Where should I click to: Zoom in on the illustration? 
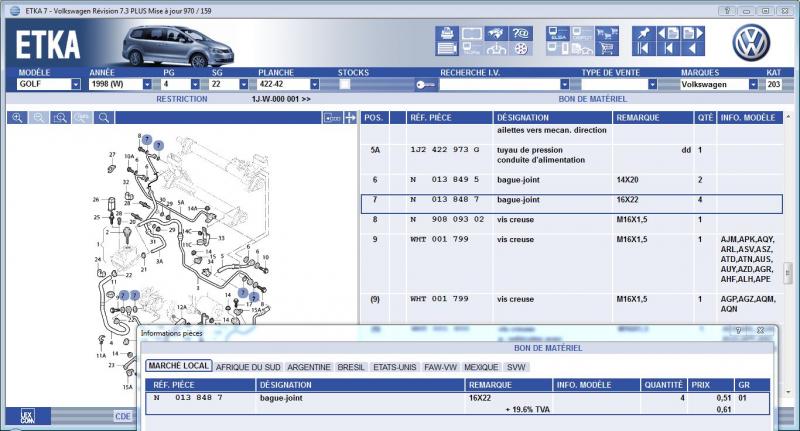pos(17,118)
